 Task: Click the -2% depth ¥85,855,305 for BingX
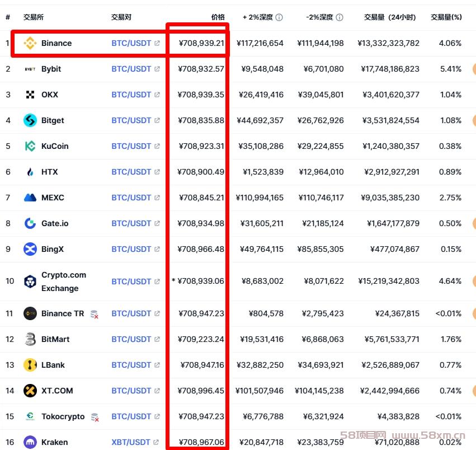(x=321, y=249)
